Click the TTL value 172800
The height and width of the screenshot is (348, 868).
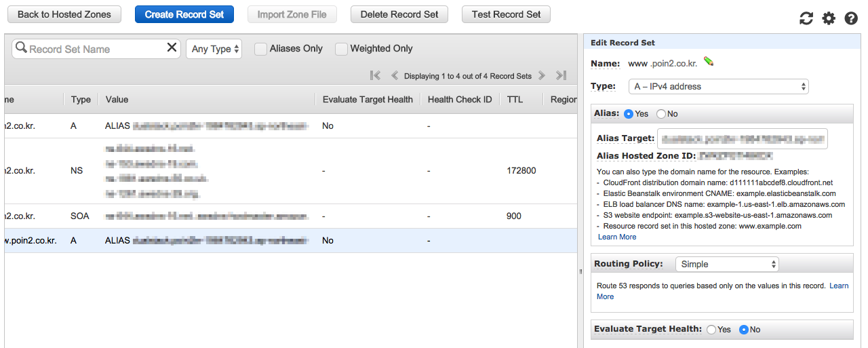(x=521, y=171)
